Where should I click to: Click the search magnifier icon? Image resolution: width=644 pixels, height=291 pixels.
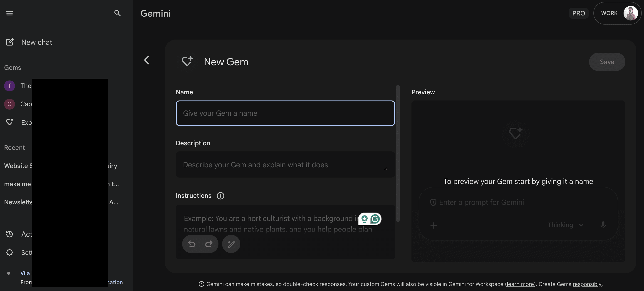click(x=117, y=13)
